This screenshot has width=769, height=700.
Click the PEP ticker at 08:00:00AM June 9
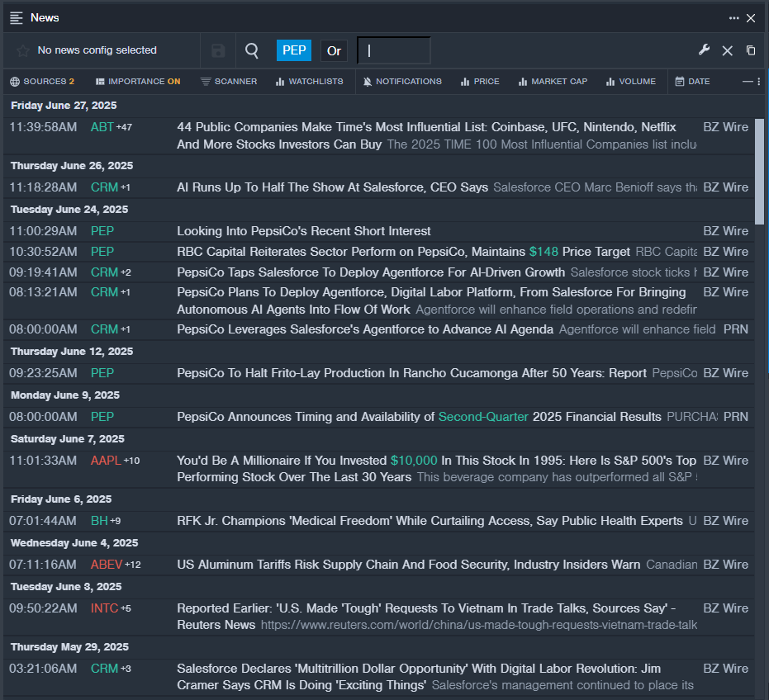coord(102,417)
